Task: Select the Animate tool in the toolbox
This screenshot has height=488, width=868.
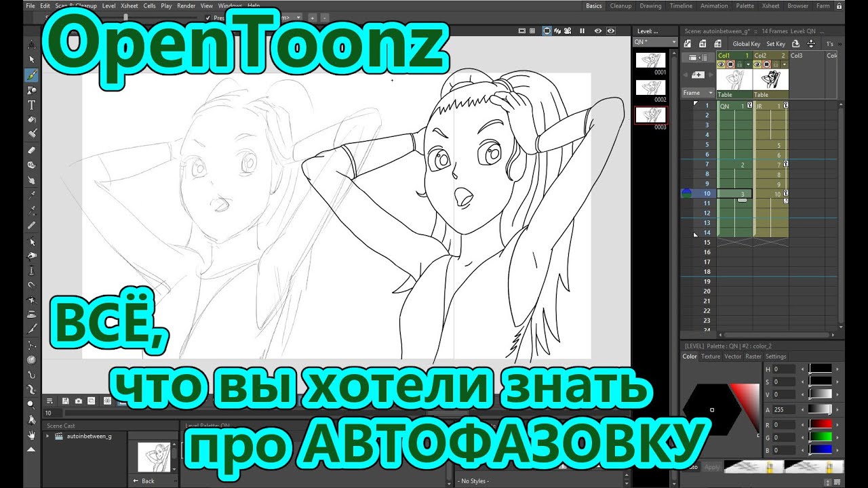Action: [31, 45]
